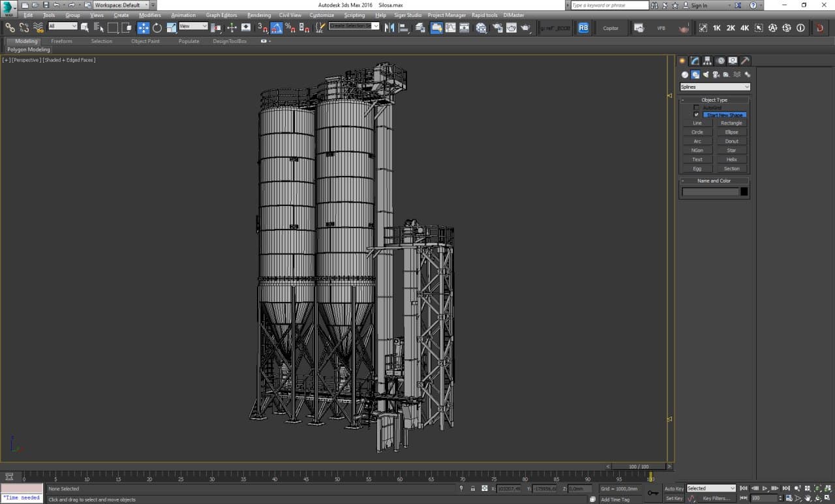Choose the Geometry category icon
Image resolution: width=835 pixels, height=504 pixels.
point(685,75)
